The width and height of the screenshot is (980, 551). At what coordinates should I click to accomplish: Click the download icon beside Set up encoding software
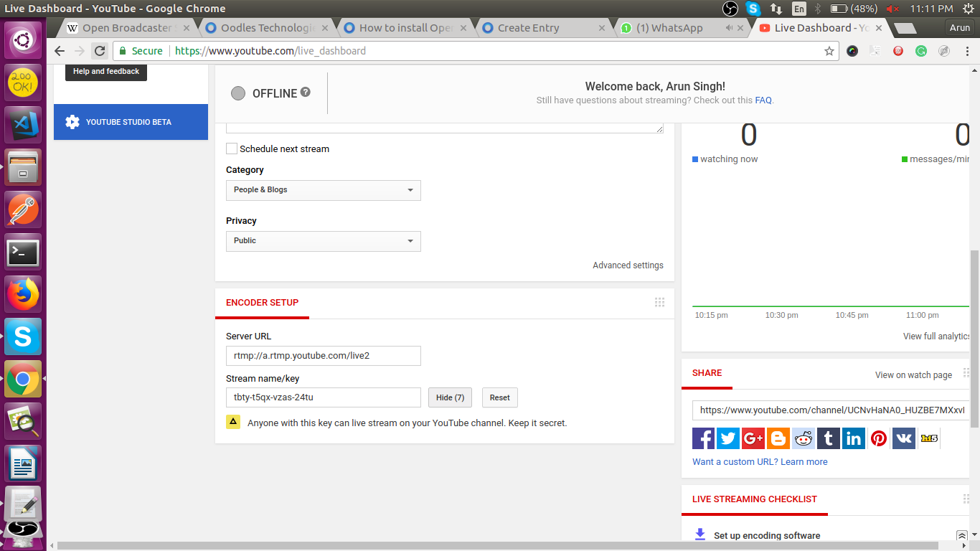700,535
